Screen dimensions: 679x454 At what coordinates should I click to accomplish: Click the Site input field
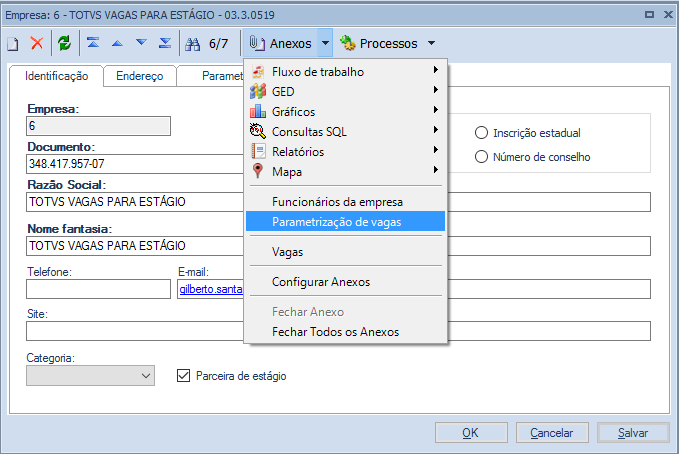click(135, 331)
